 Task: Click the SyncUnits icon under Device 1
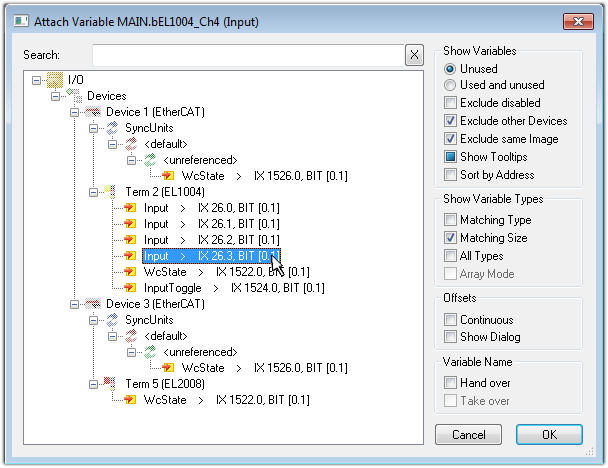click(112, 128)
